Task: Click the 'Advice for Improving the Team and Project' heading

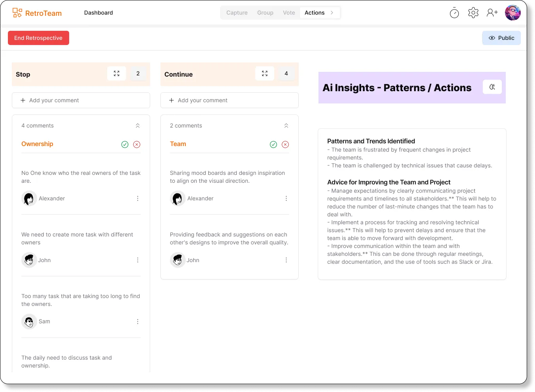Action: 389,182
